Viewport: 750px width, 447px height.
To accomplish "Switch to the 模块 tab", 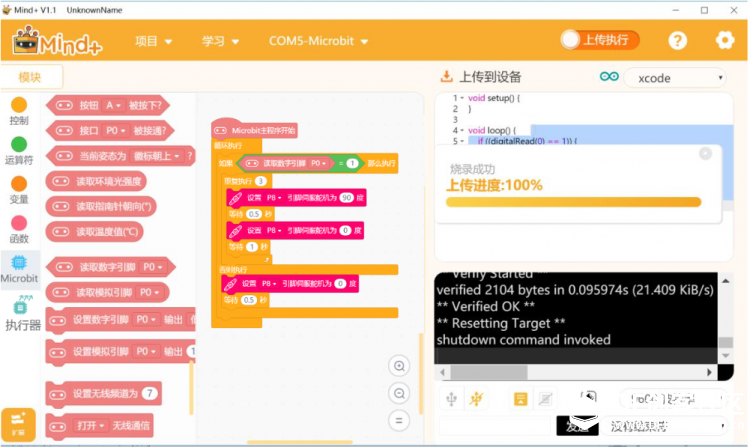I will [x=31, y=77].
